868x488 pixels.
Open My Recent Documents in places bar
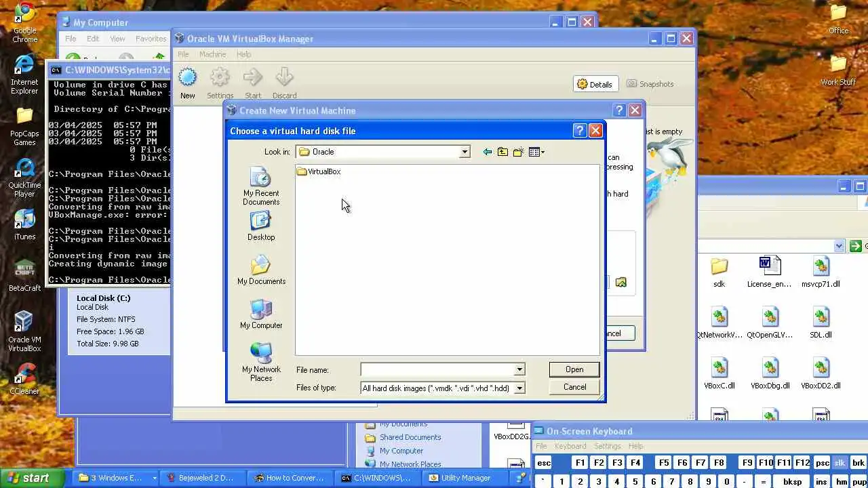pyautogui.click(x=261, y=186)
